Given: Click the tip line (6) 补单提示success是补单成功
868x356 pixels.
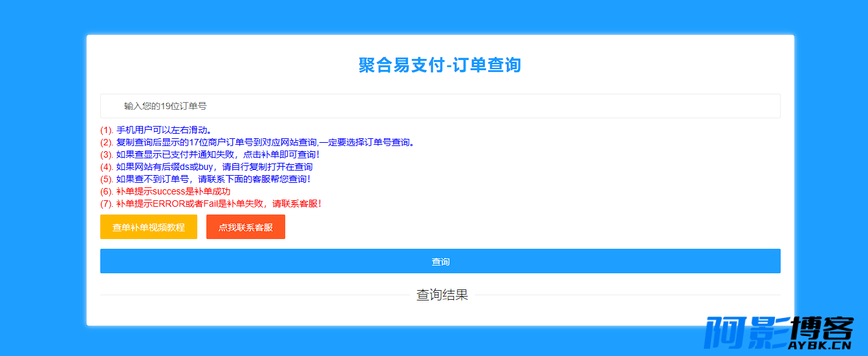Looking at the screenshot, I should [x=166, y=191].
